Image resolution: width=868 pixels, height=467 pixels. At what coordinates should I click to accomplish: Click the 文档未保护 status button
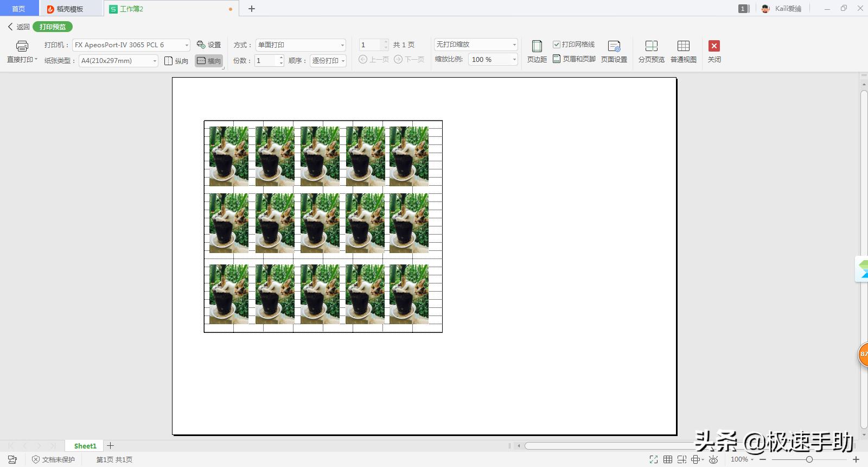pyautogui.click(x=53, y=459)
